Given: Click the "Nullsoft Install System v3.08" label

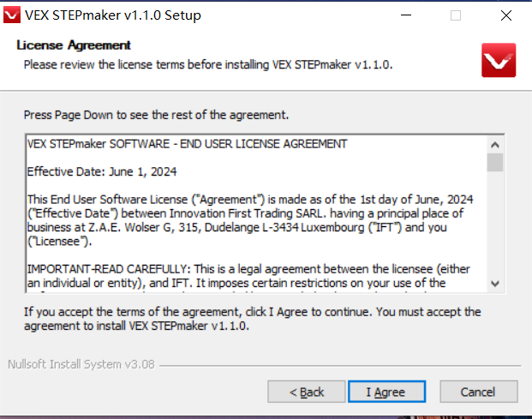Looking at the screenshot, I should click(x=81, y=364).
